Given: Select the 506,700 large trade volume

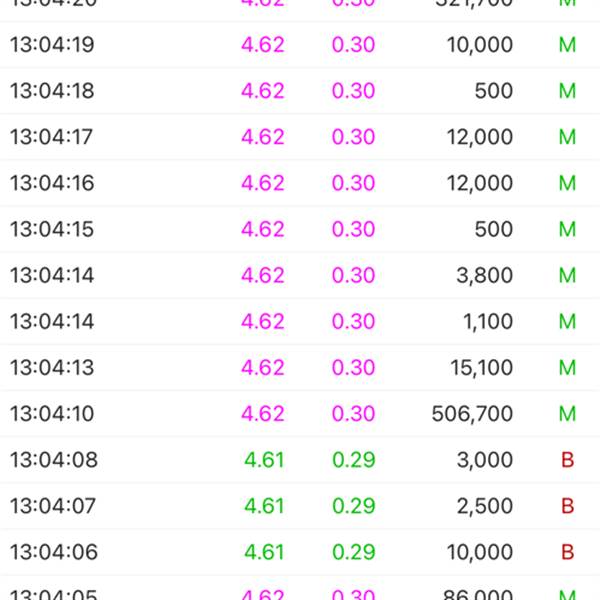Looking at the screenshot, I should [x=472, y=414].
